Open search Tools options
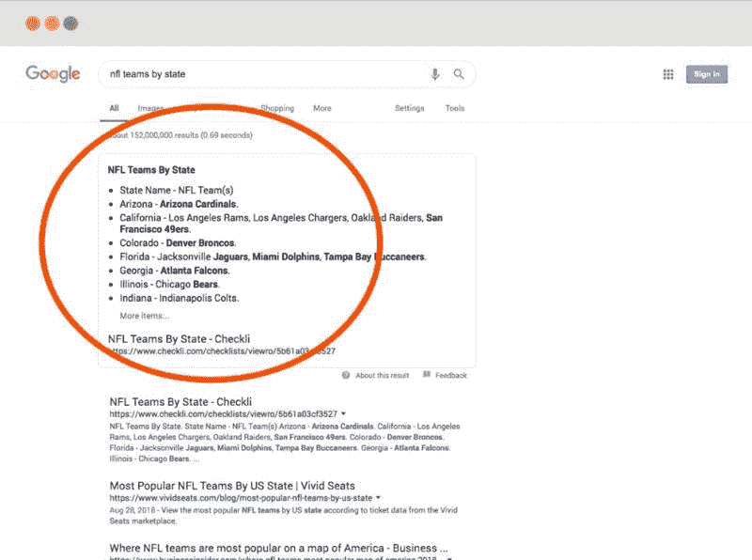This screenshot has width=752, height=560. tap(455, 108)
